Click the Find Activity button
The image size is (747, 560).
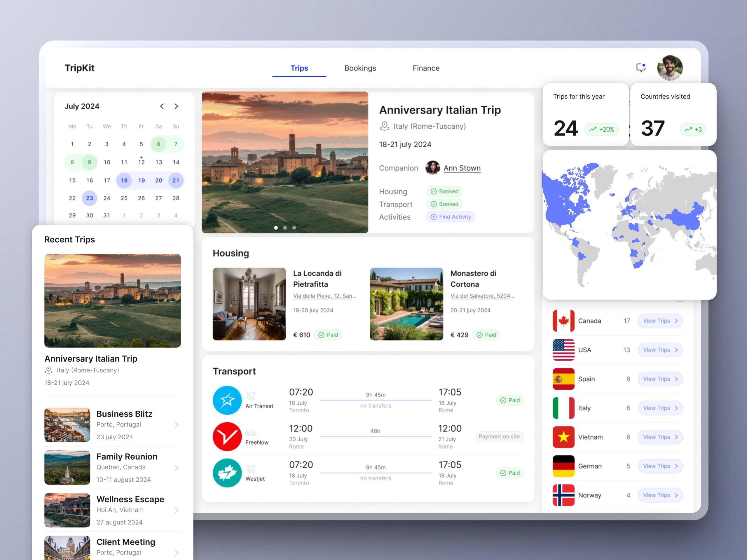pyautogui.click(x=451, y=217)
